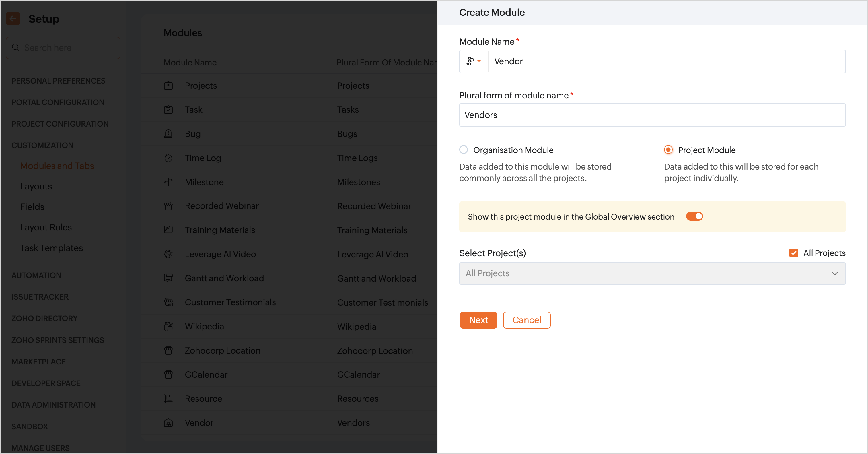The image size is (868, 454).
Task: Click the Vendor module icon in list
Action: pyautogui.click(x=168, y=423)
